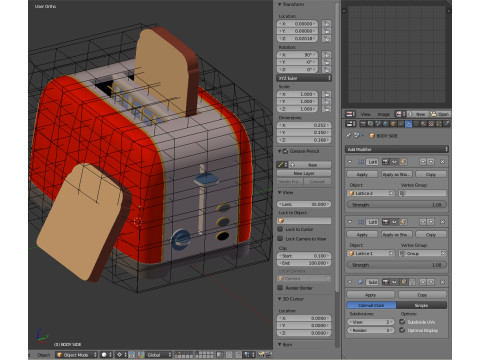The image size is (480, 360).
Task: Open the Image menu in image editor header
Action: 384,114
